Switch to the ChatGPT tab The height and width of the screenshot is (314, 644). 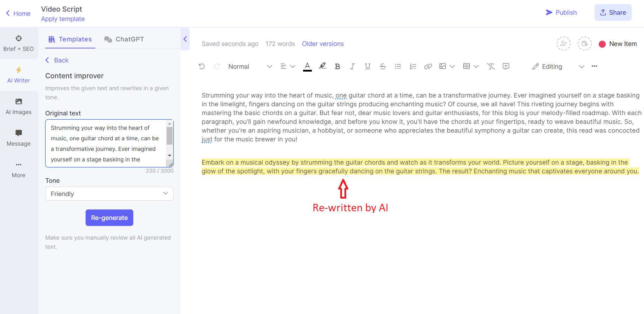click(124, 39)
